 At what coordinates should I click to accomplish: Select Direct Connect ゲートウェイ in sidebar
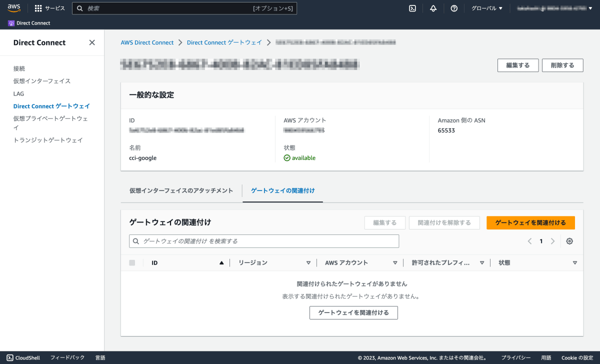tap(51, 106)
